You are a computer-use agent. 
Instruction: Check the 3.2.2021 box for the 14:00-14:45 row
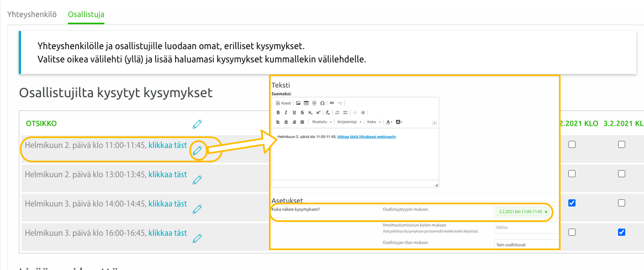pos(622,203)
